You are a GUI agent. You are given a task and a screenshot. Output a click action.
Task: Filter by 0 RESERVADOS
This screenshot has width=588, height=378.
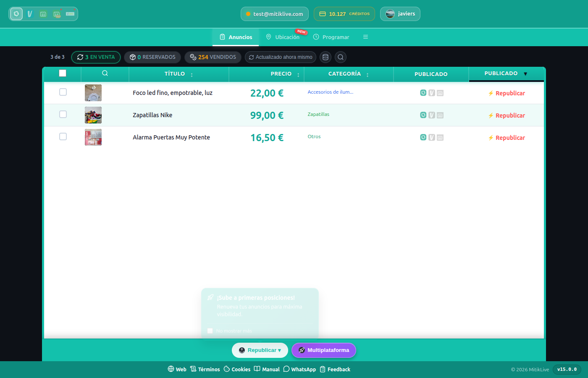[x=152, y=57]
